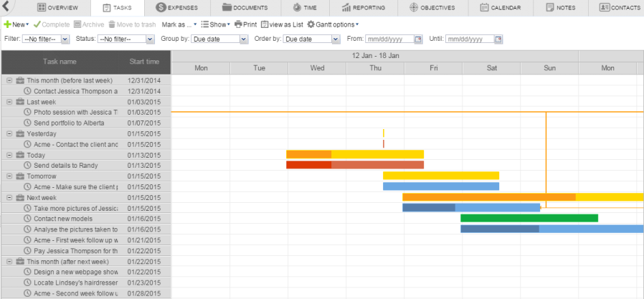Collapse the Today group

9,155
